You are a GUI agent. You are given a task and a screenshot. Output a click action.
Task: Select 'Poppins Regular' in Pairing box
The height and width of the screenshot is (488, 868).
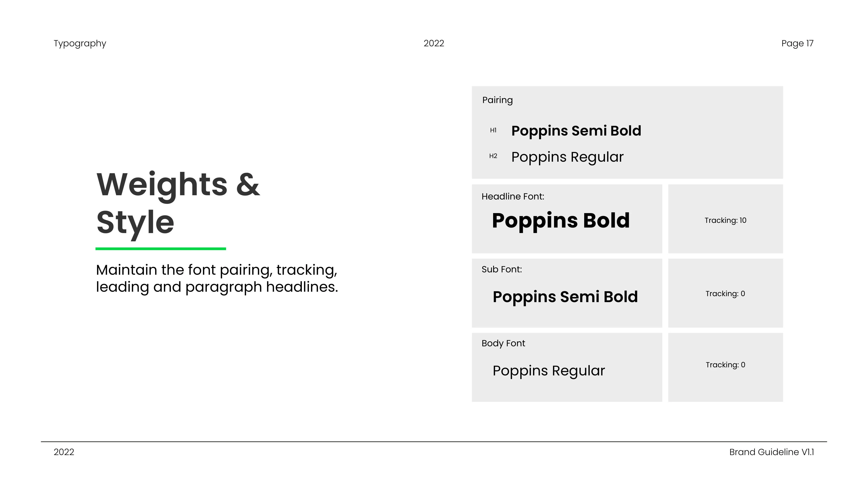pyautogui.click(x=567, y=157)
